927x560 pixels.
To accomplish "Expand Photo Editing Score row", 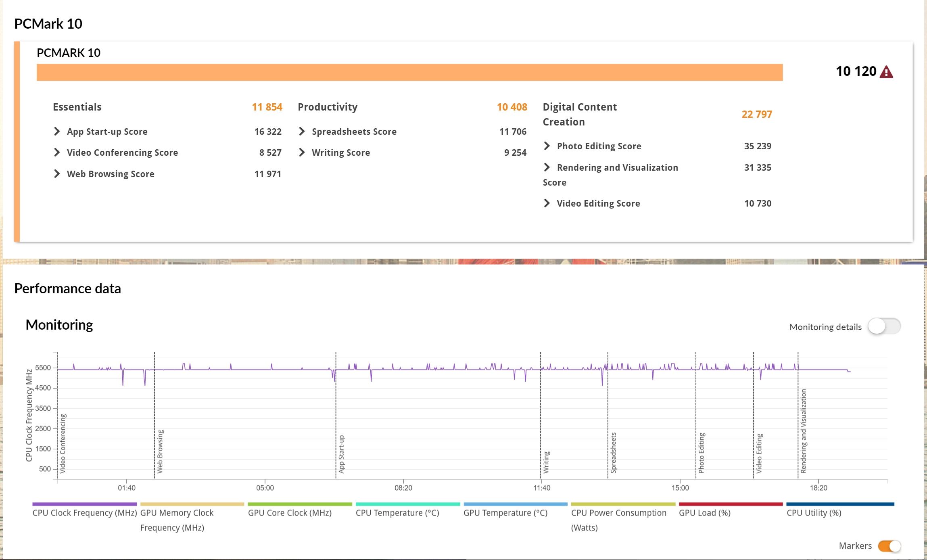I will pos(547,146).
